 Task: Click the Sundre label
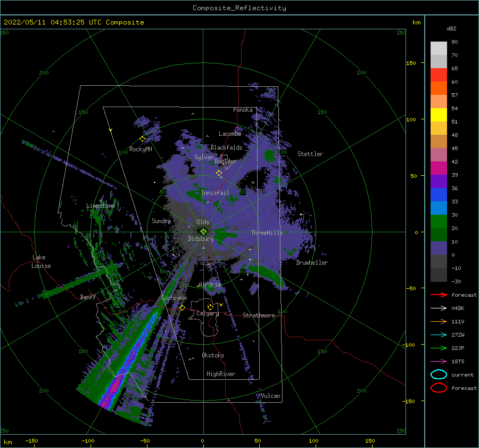[x=161, y=221]
